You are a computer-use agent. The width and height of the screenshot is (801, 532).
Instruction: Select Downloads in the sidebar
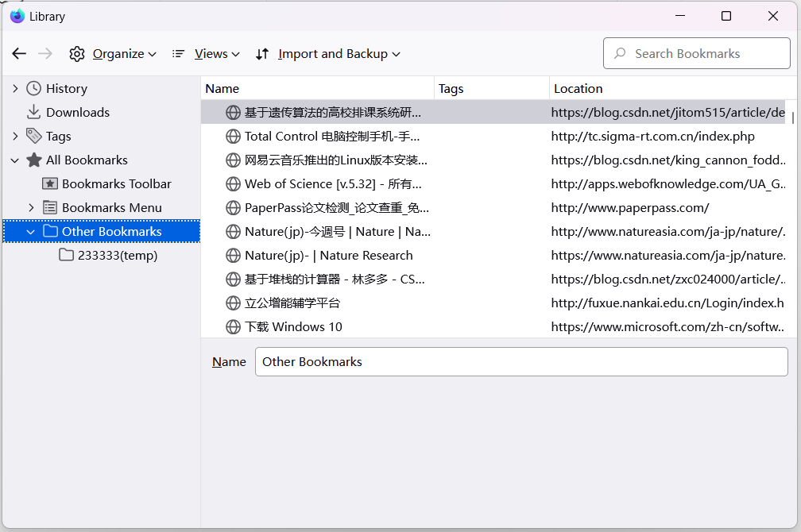tap(78, 112)
